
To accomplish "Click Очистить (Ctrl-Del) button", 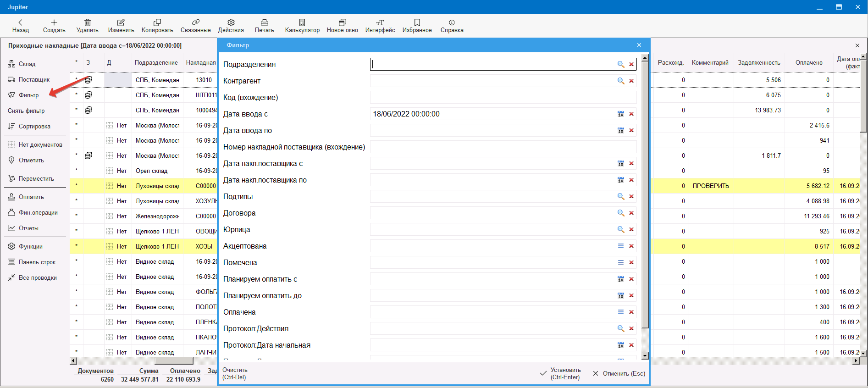I will coord(235,373).
